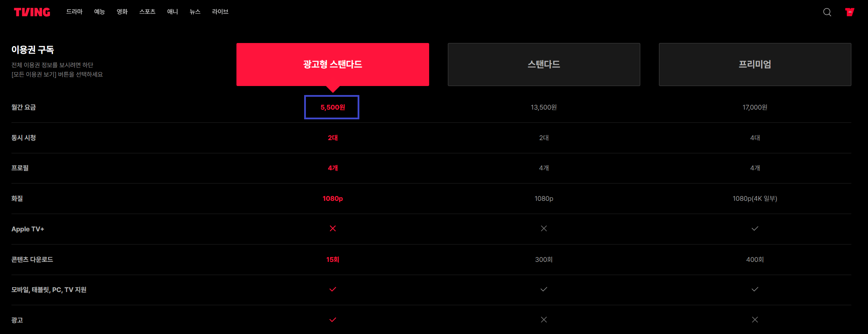Go to the 예능 section
Image resolution: width=868 pixels, height=334 pixels.
[x=99, y=12]
